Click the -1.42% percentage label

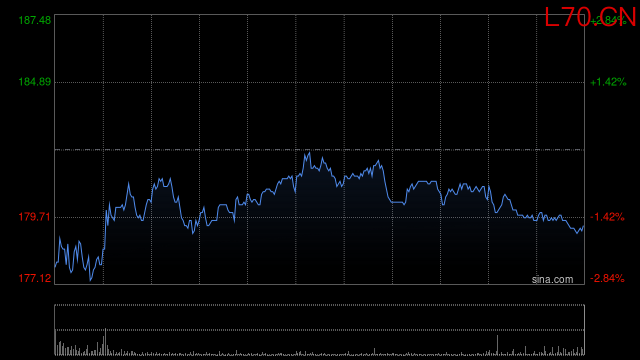coord(607,217)
